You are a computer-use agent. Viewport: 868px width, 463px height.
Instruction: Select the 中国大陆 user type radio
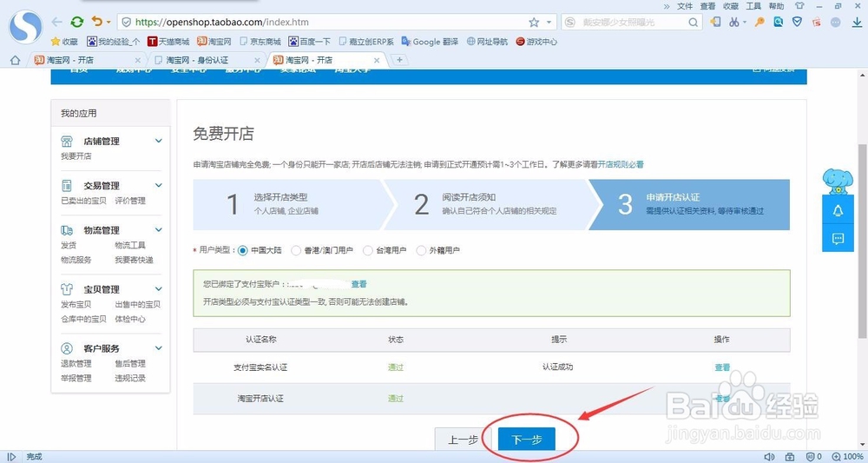coord(242,250)
